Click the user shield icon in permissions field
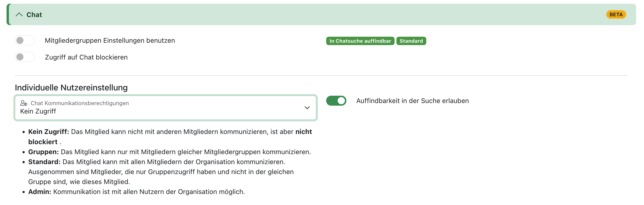The height and width of the screenshot is (205, 644). click(24, 103)
